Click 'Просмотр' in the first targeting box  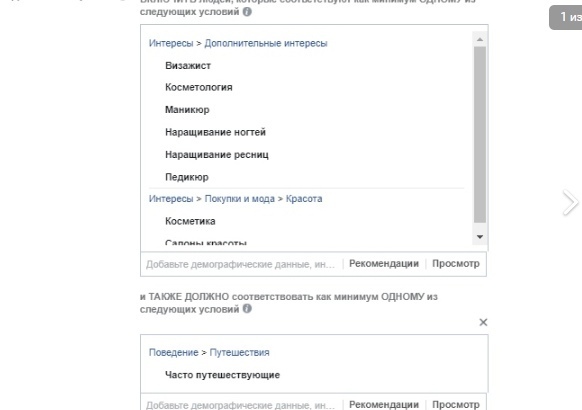tap(455, 264)
